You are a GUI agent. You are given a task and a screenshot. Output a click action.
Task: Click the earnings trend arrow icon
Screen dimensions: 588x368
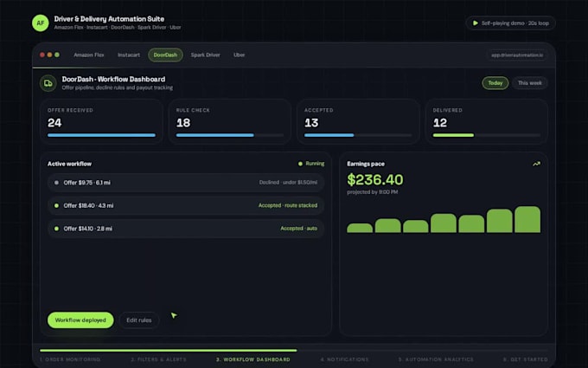click(537, 164)
